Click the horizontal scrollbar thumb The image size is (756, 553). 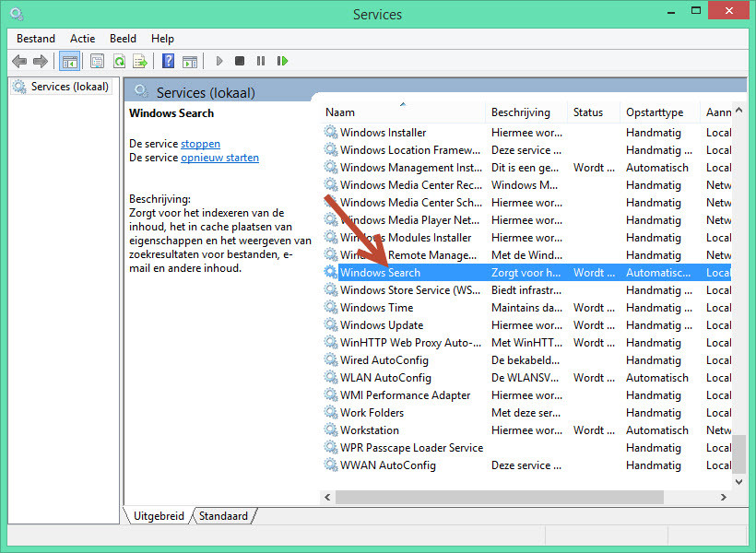(500, 497)
